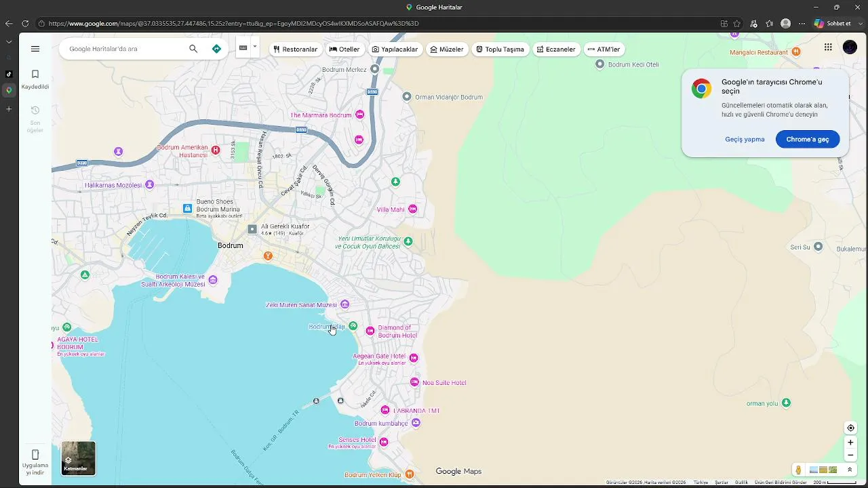Add a new tab with plus icon
Viewport: 868px width, 488px height.
(x=9, y=109)
